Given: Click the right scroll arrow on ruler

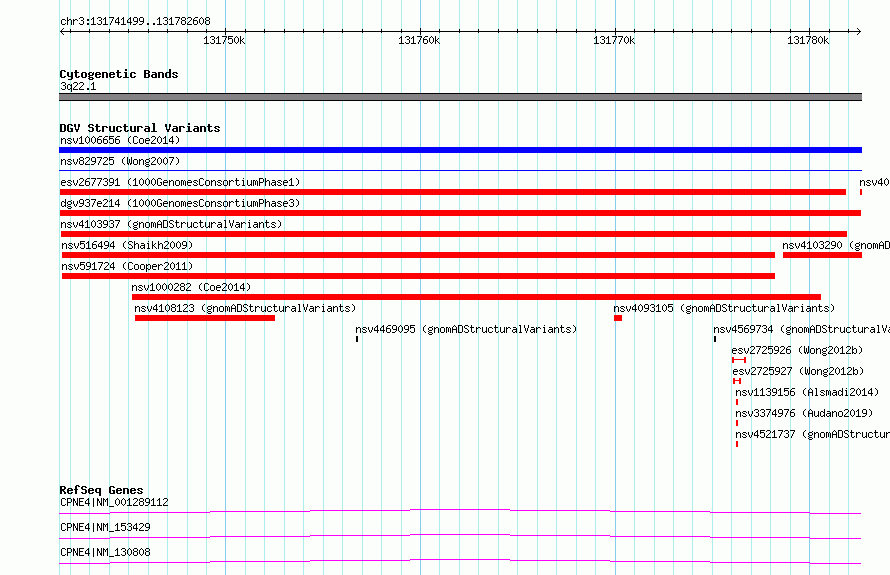Looking at the screenshot, I should [859, 32].
